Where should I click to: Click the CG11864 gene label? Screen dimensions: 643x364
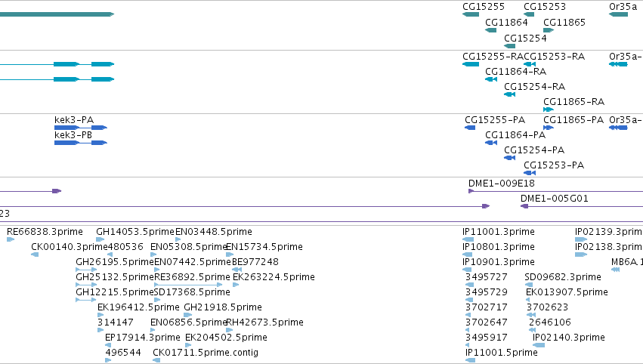pyautogui.click(x=506, y=23)
